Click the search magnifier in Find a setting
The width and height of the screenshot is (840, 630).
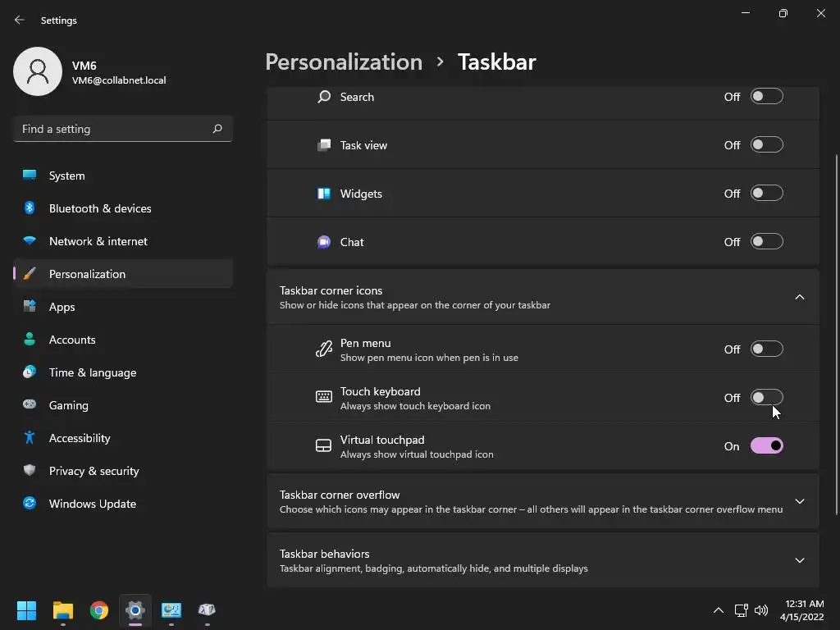coord(217,129)
